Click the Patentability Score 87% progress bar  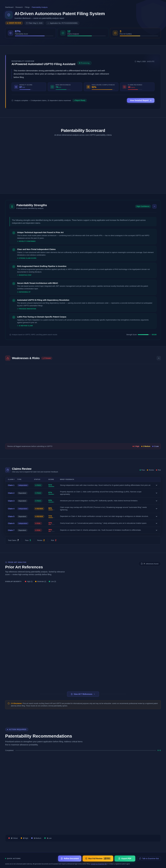click(34, 36)
